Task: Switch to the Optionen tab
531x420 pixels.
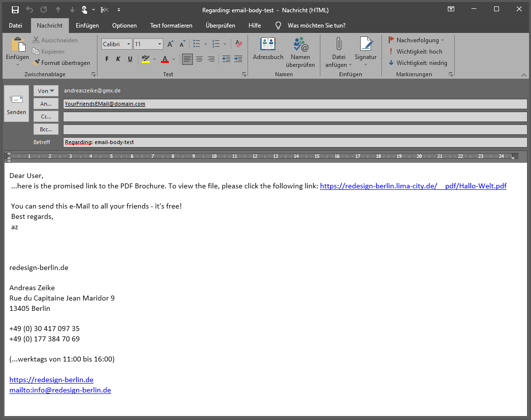Action: click(x=125, y=26)
